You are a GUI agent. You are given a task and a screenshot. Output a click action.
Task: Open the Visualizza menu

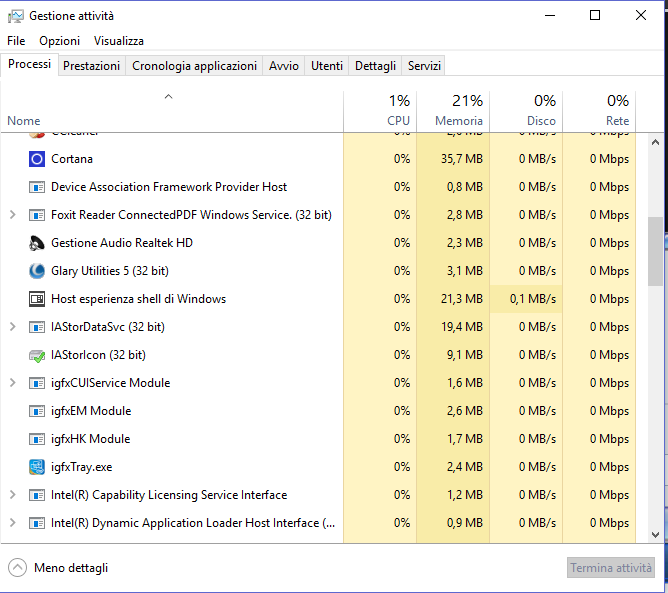pyautogui.click(x=119, y=41)
